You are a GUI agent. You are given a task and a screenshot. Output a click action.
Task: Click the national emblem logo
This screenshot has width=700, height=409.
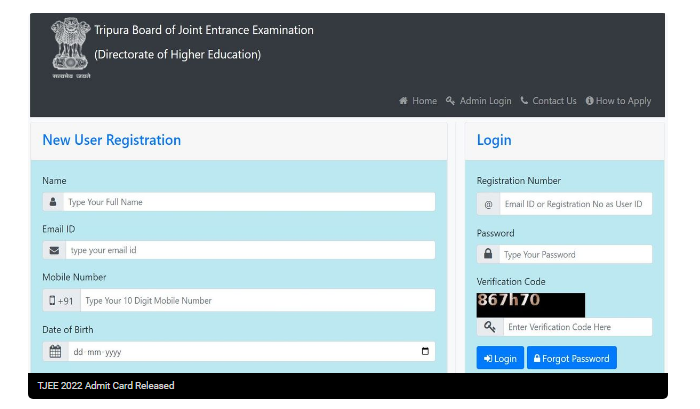(x=71, y=48)
